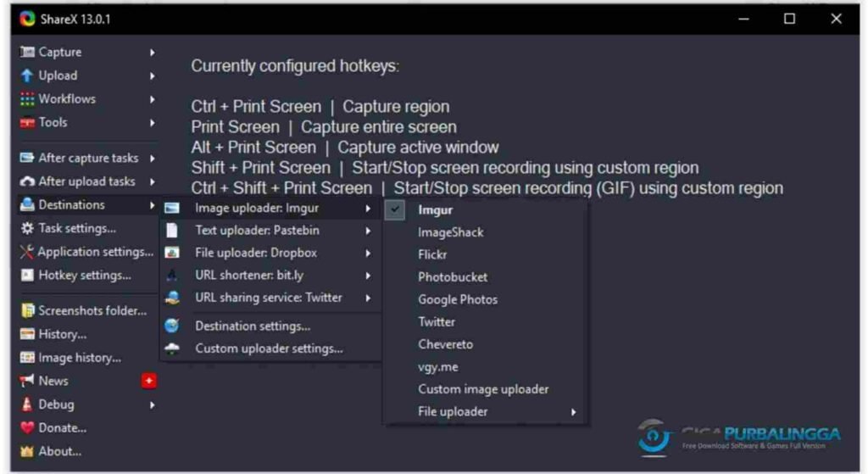Expand the After capture tasks arrow
Viewport: 868px width, 474px height.
[x=153, y=158]
